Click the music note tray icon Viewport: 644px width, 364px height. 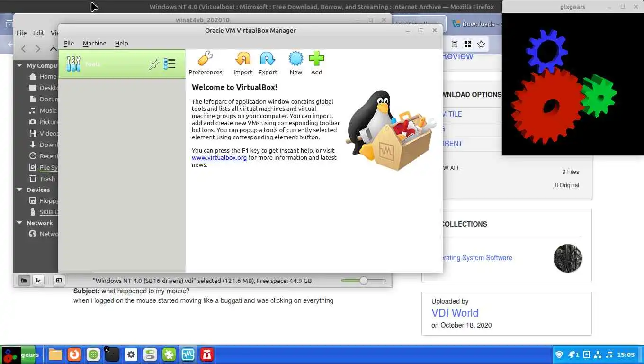point(609,355)
